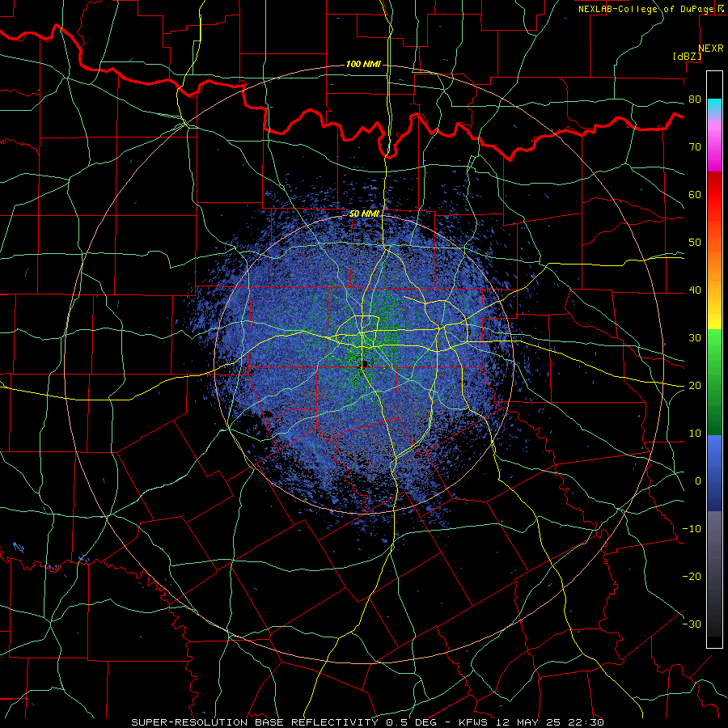Image resolution: width=728 pixels, height=728 pixels.
Task: Click the green segment of the color bar
Action: [x=714, y=382]
